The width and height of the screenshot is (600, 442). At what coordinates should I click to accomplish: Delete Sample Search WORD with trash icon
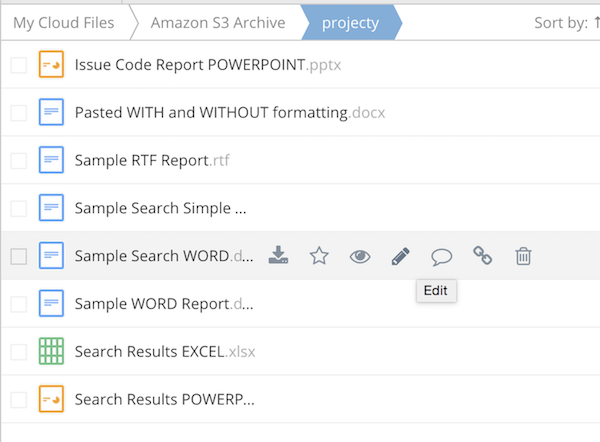[523, 257]
